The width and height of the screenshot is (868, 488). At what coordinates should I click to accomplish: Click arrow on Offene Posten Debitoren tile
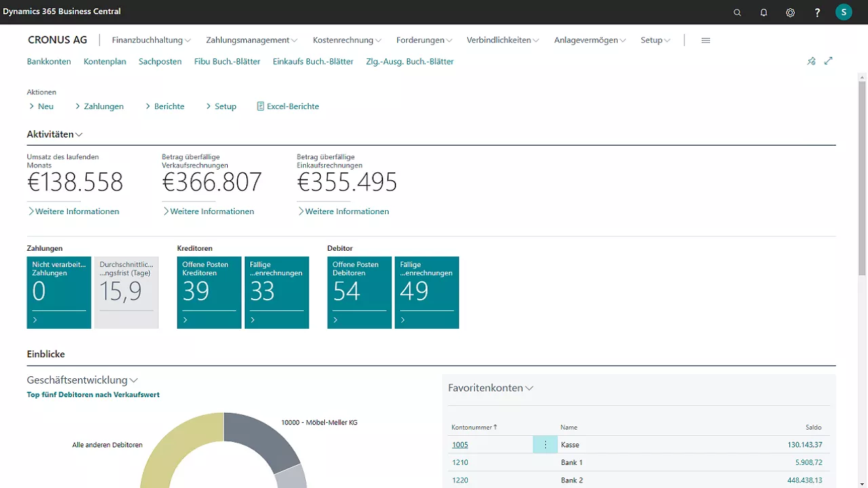(336, 320)
